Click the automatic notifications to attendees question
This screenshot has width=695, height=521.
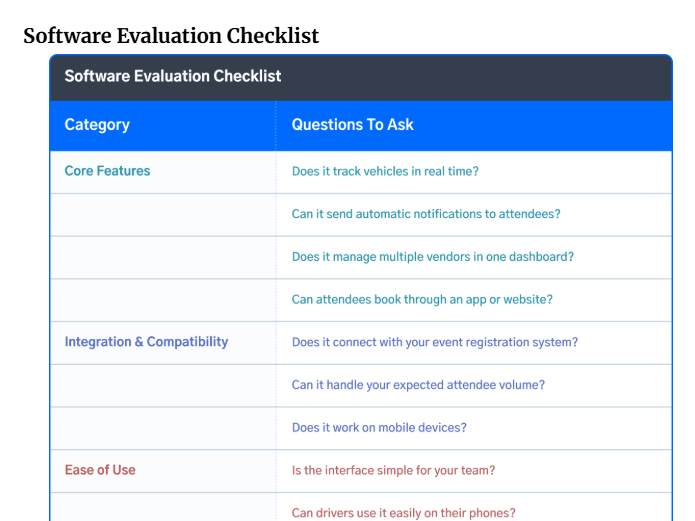click(x=426, y=214)
